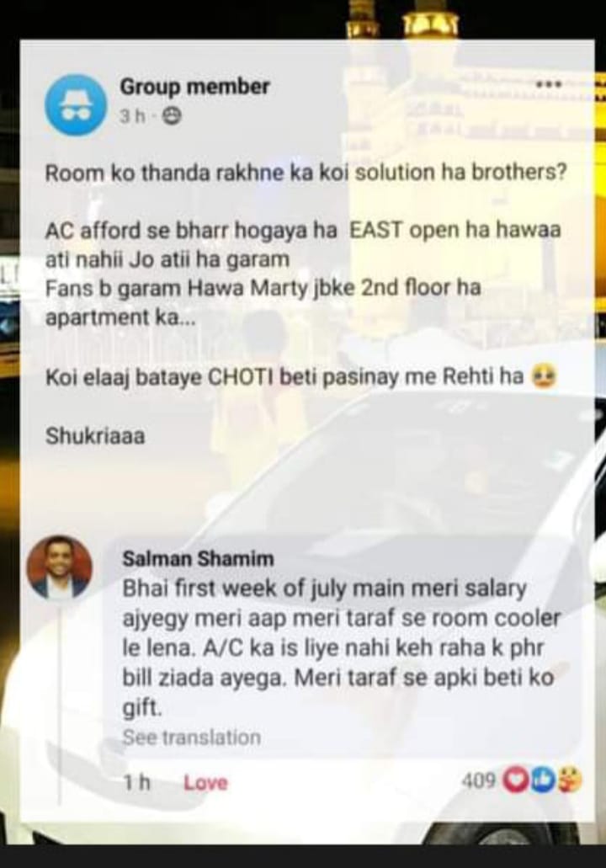Toggle the Love reaction on the comment
This screenshot has height=868, width=606.
[205, 783]
